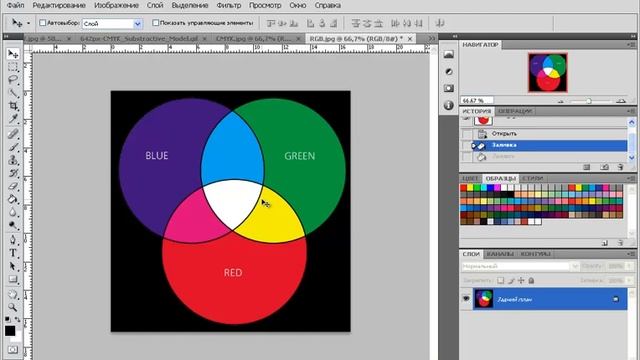Screen dimensions: 640x360
Task: Select the Lasso tool
Action: point(13,80)
